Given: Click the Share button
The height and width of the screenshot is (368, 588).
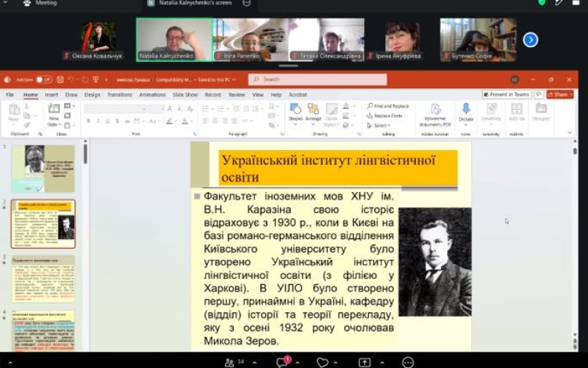Looking at the screenshot, I should pyautogui.click(x=560, y=95).
